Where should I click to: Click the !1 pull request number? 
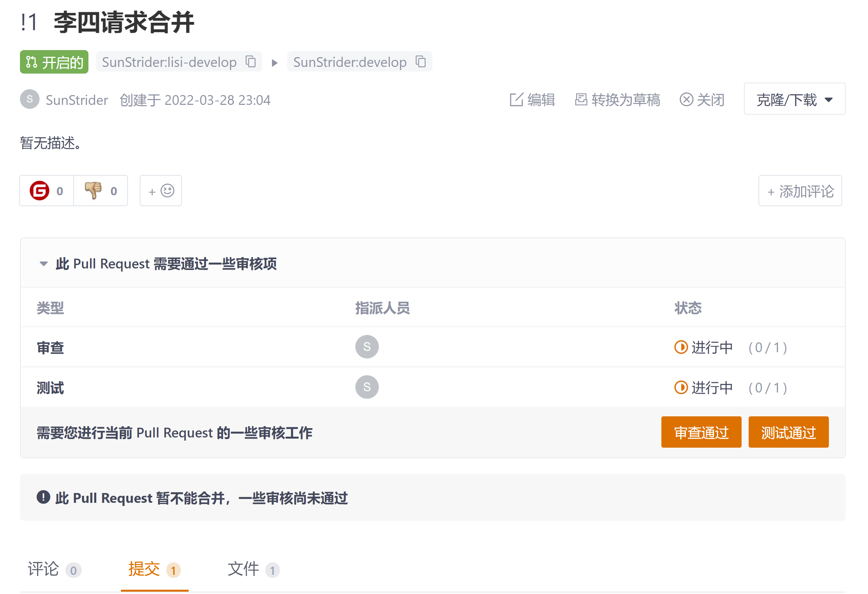click(x=29, y=22)
